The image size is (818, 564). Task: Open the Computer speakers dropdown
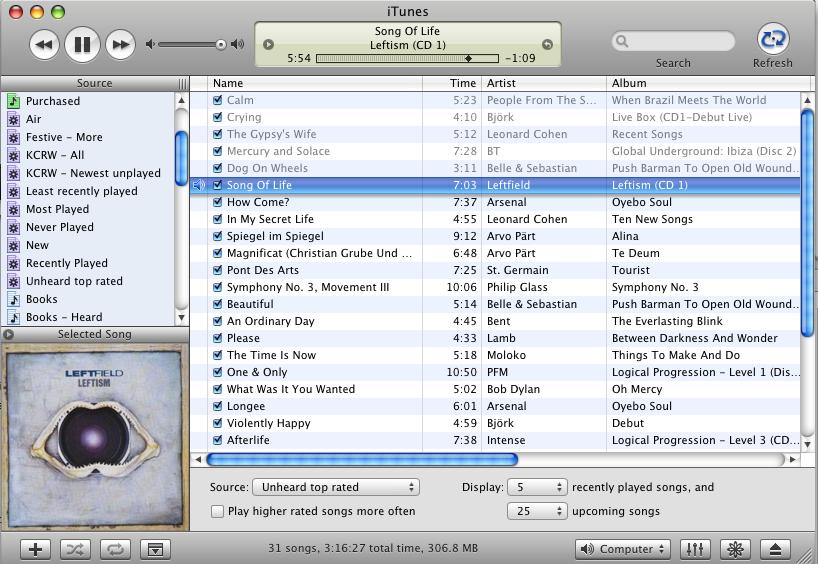623,549
